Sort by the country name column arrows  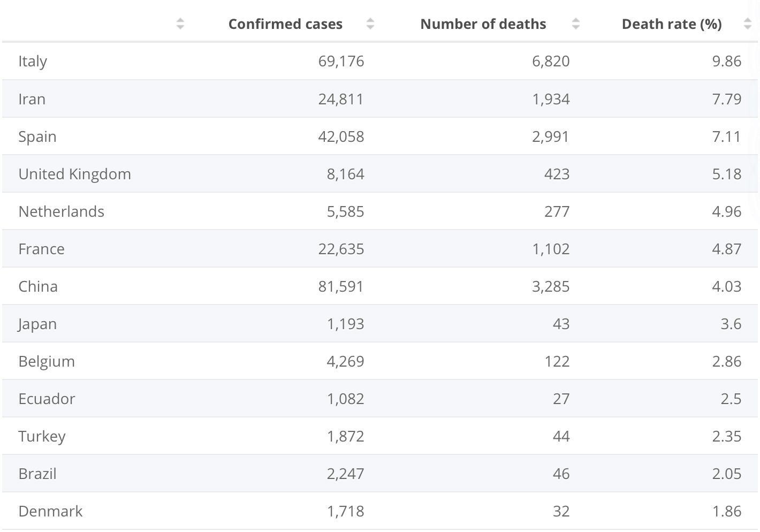click(180, 24)
